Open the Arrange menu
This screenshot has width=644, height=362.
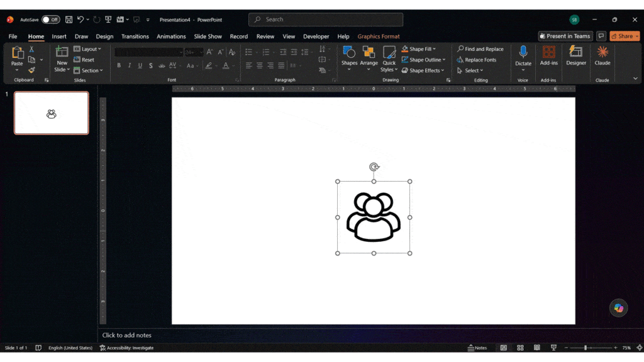click(x=369, y=58)
